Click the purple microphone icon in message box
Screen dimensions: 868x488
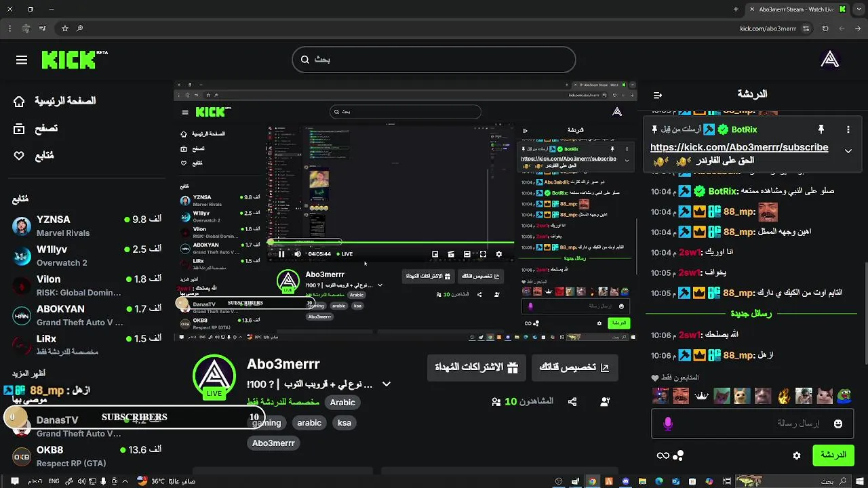point(668,424)
